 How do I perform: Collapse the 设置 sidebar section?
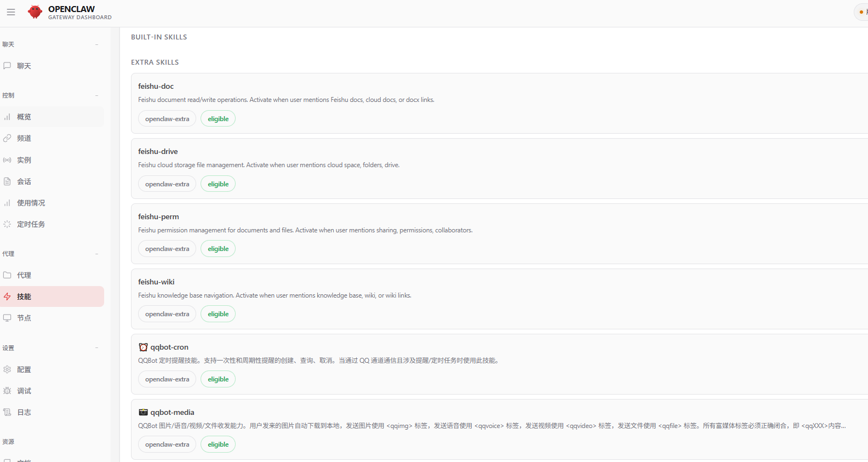click(96, 348)
